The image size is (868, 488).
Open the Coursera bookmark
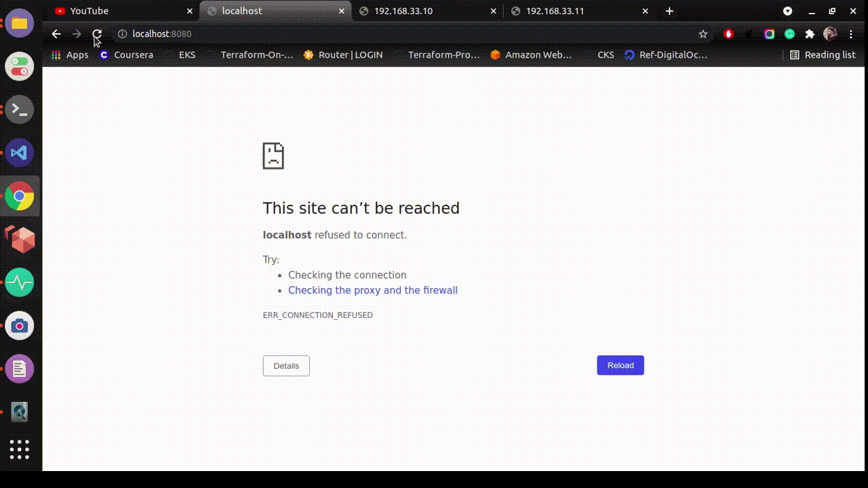click(x=126, y=55)
